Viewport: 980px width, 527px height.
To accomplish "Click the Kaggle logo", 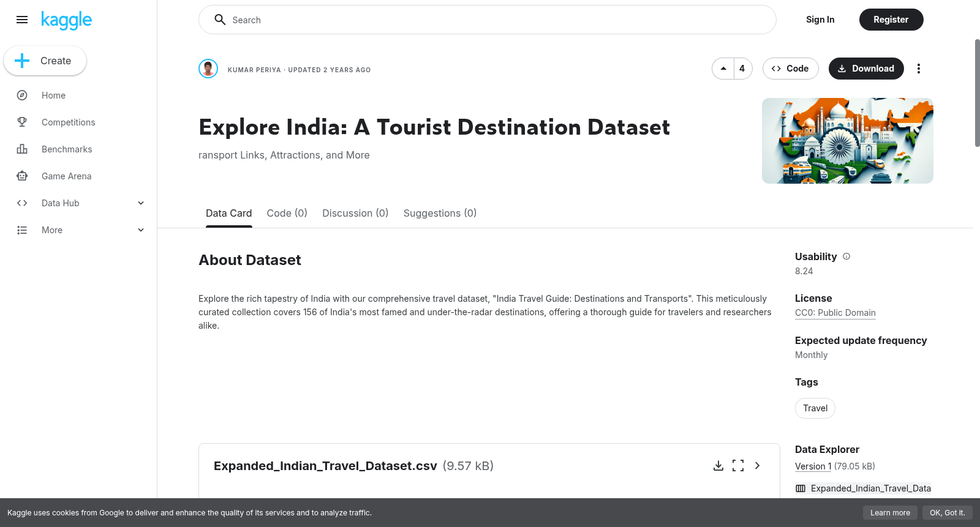I will 66,20.
